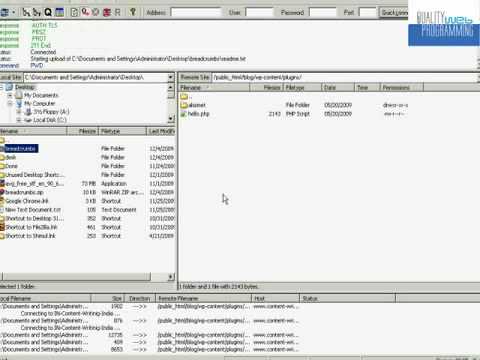Click the queue Status column header
Viewport: 480px width, 360px height.
pyautogui.click(x=347, y=298)
